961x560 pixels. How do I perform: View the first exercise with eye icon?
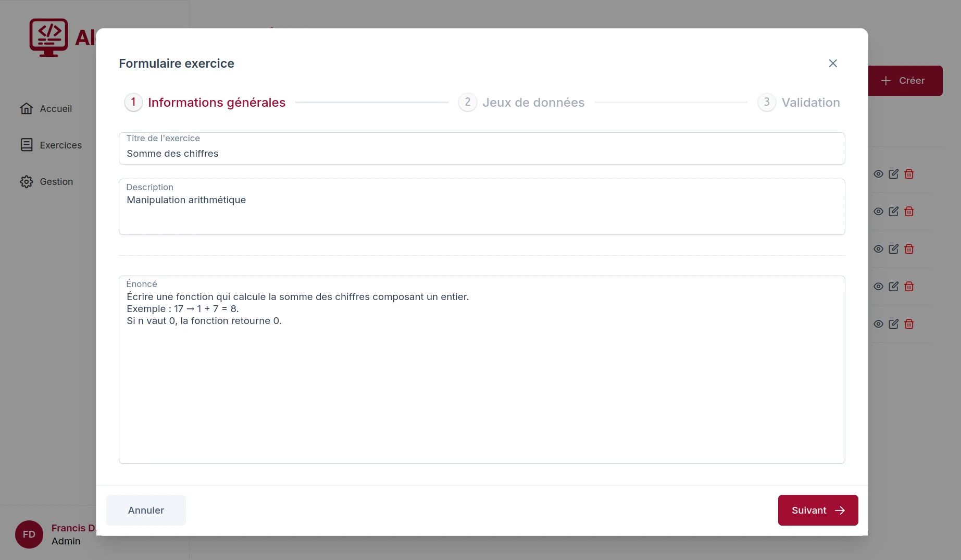(878, 174)
